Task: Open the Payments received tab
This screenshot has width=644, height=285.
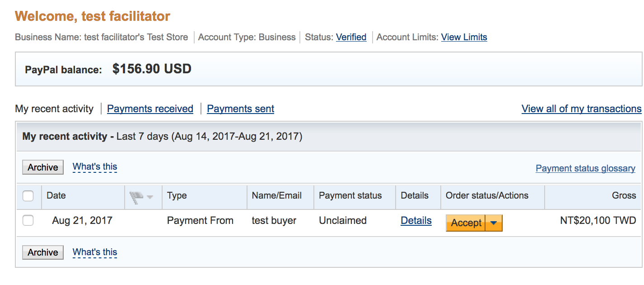Action: pos(150,109)
